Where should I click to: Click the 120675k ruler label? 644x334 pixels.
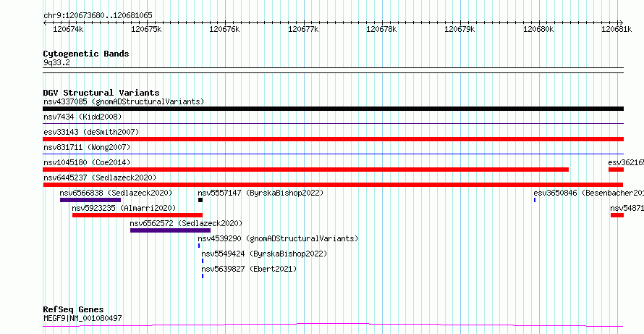coord(146,29)
